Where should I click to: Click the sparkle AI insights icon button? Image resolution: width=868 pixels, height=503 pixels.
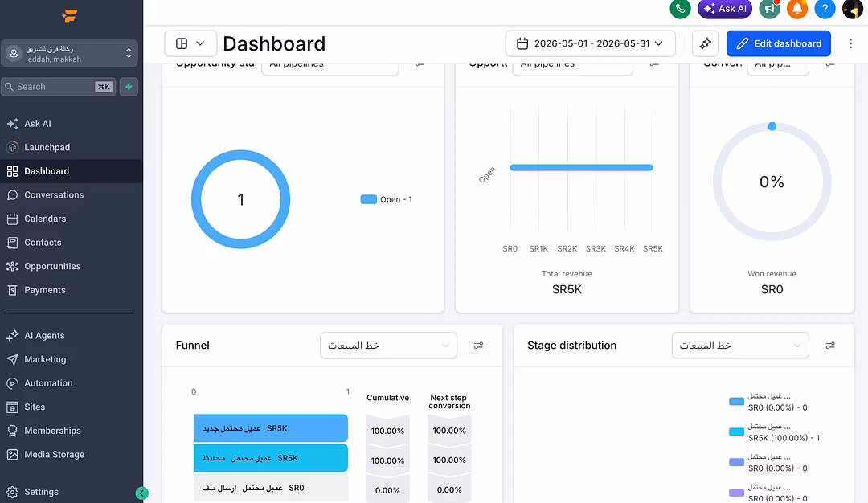(x=706, y=43)
